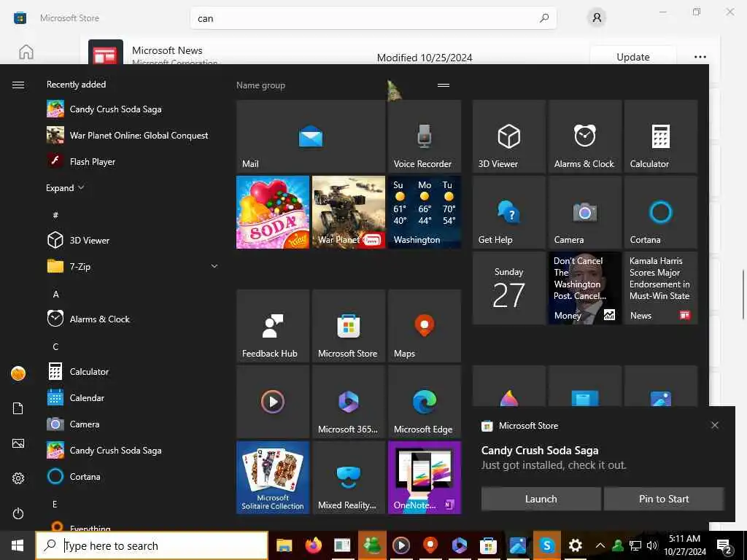This screenshot has height=560, width=747.
Task: Open the Power options
Action: click(x=18, y=513)
